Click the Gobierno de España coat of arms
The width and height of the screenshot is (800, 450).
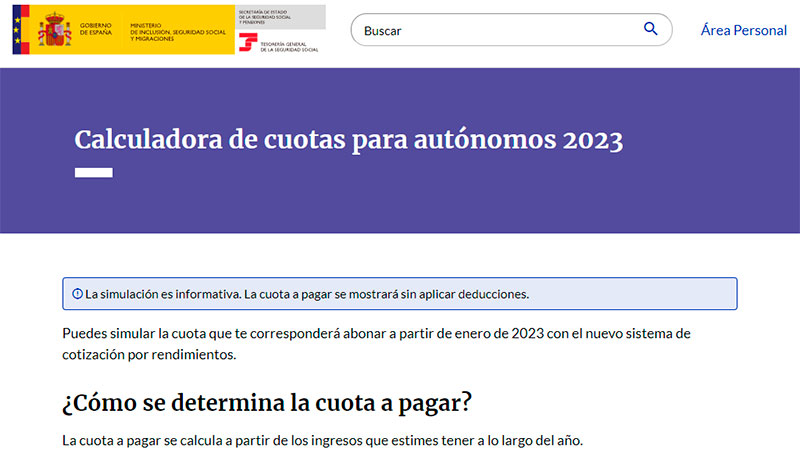[55, 29]
